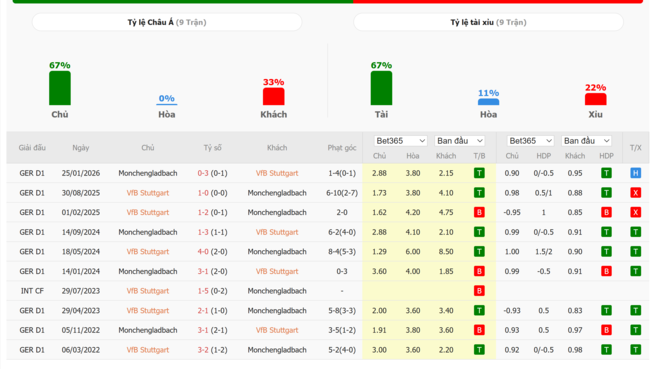The image size is (650, 369).
Task: Click T/X green T badge for 06/03/2022 match
Action: point(635,350)
